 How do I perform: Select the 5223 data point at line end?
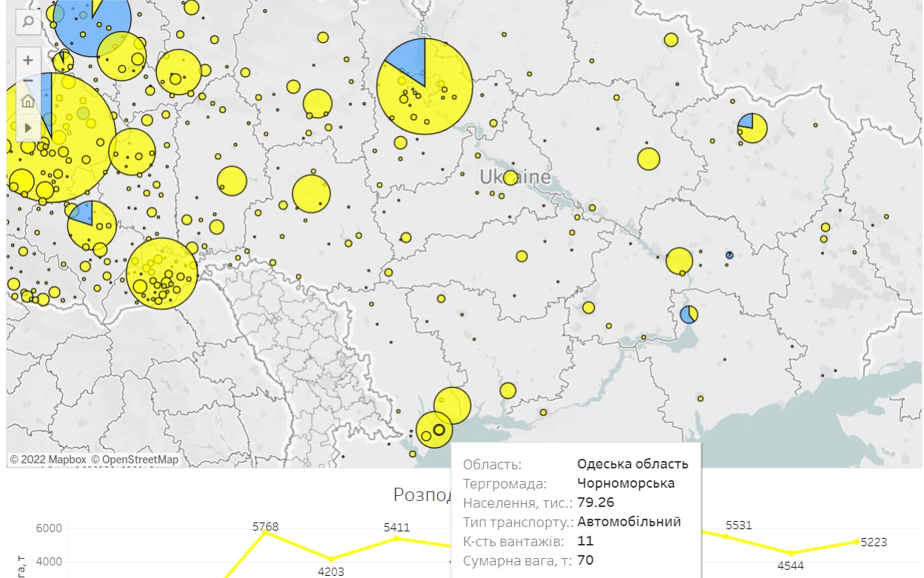point(857,542)
